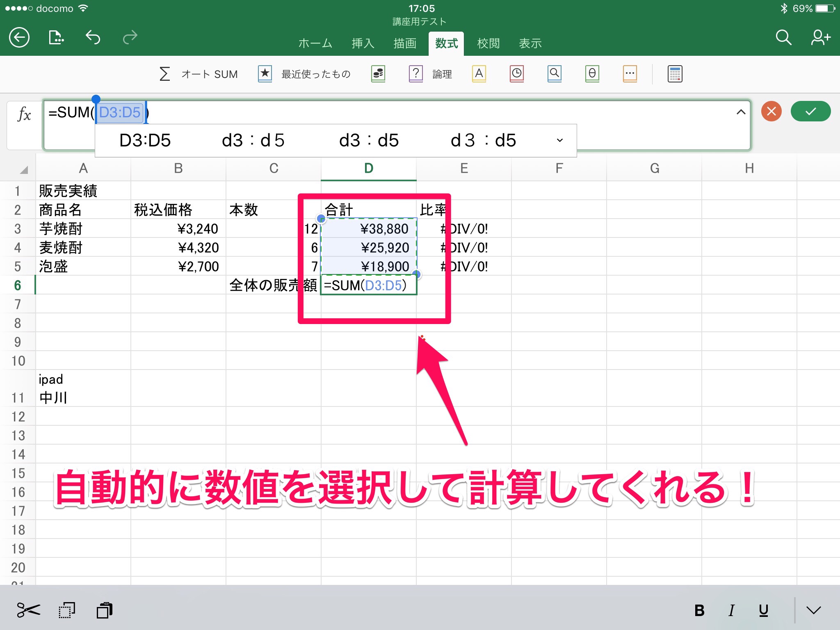
Task: Open the search magnifier in the header
Action: coord(783,38)
